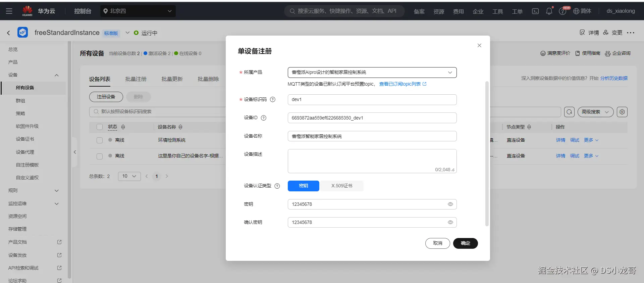644x283 pixels.
Task: Cancel the dialog with 取消 button
Action: [437, 243]
